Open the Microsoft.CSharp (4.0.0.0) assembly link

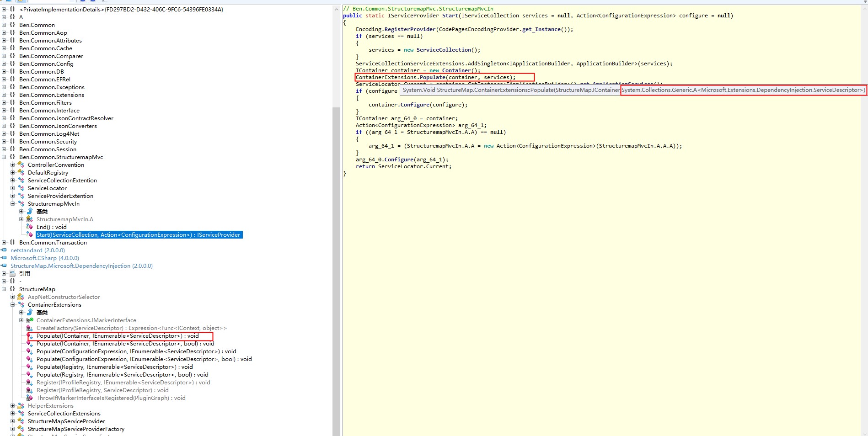(45, 258)
